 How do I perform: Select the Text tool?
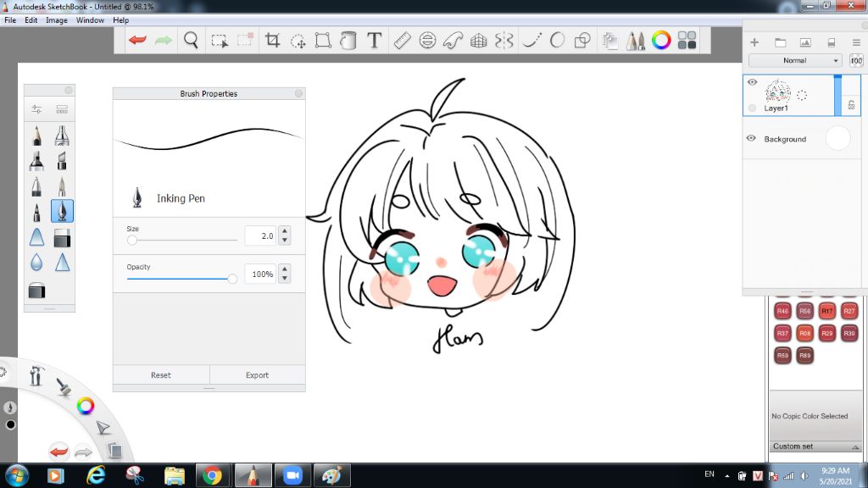pos(374,40)
